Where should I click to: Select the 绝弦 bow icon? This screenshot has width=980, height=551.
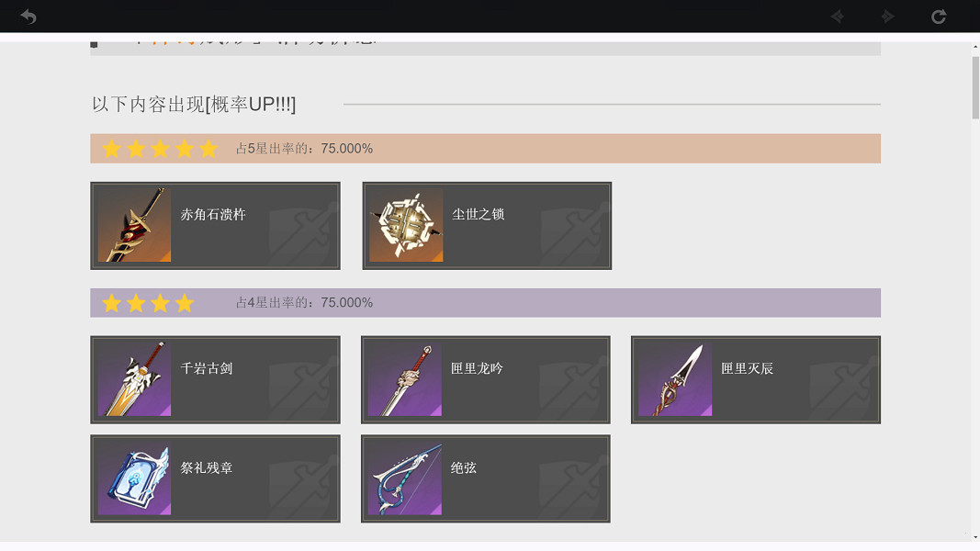click(405, 478)
